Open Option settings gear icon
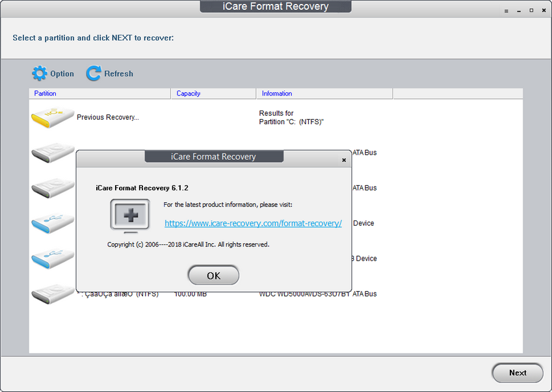 [x=40, y=73]
